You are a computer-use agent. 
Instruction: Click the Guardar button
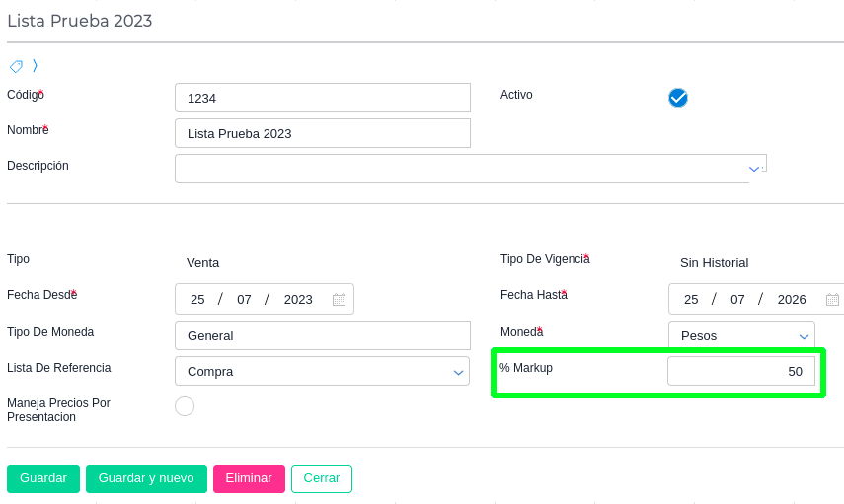coord(43,478)
